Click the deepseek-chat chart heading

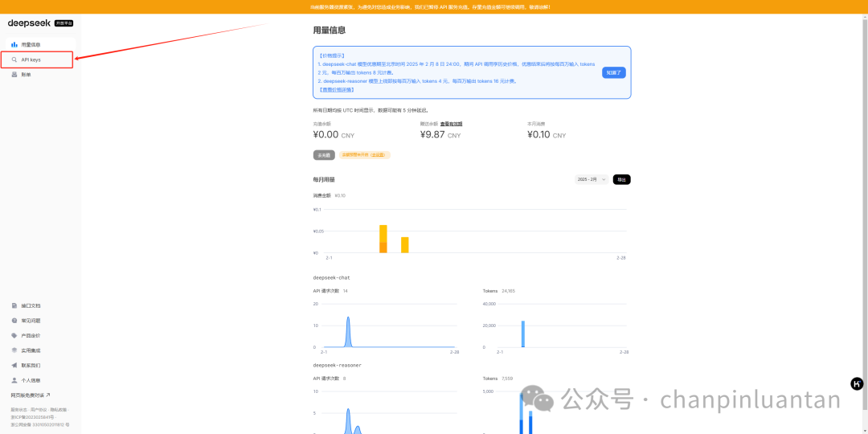point(332,277)
